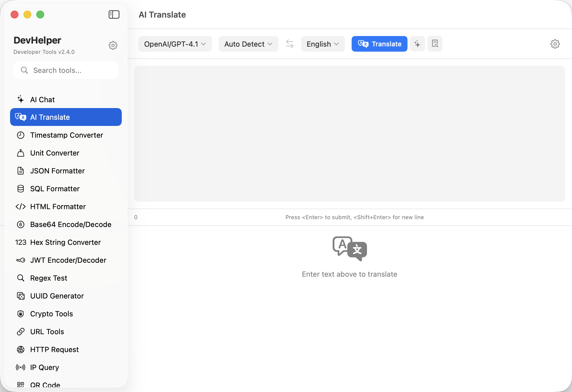Click the sparkle AI enhance icon in the toolbar

417,44
